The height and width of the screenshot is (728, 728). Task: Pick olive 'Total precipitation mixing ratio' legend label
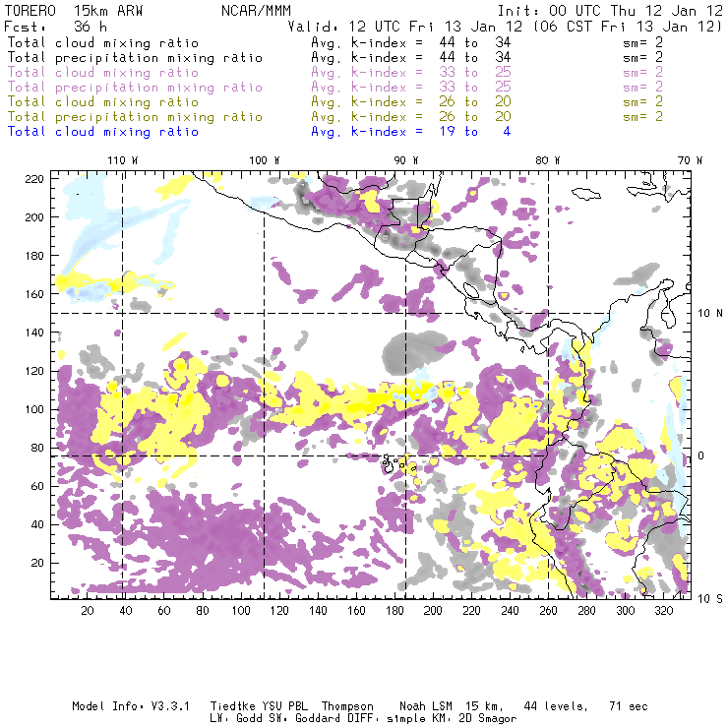(x=135, y=117)
